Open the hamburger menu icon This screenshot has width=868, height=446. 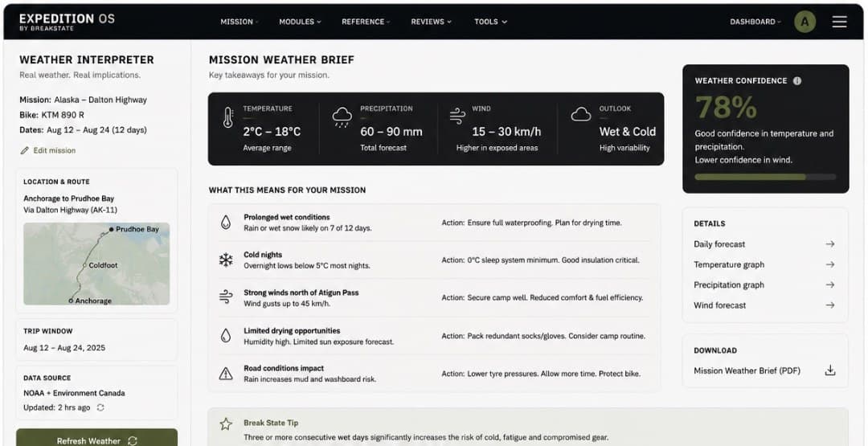pos(839,22)
